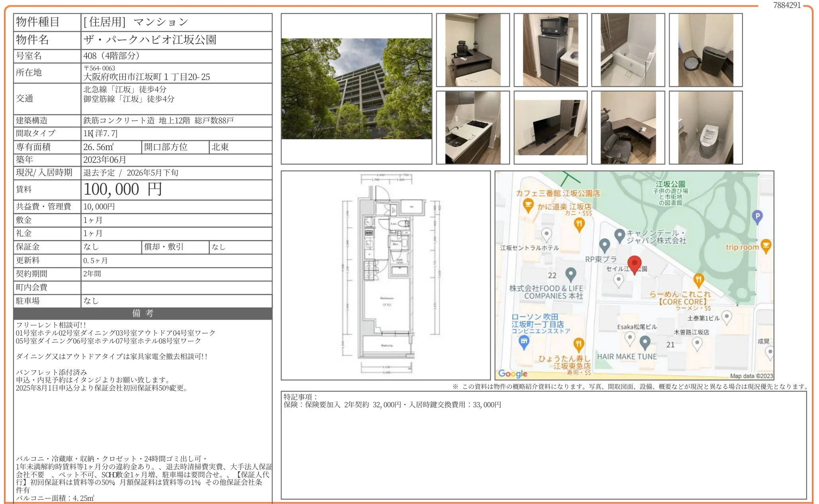
Task: Click the blue parking P marker
Action: pyautogui.click(x=757, y=217)
